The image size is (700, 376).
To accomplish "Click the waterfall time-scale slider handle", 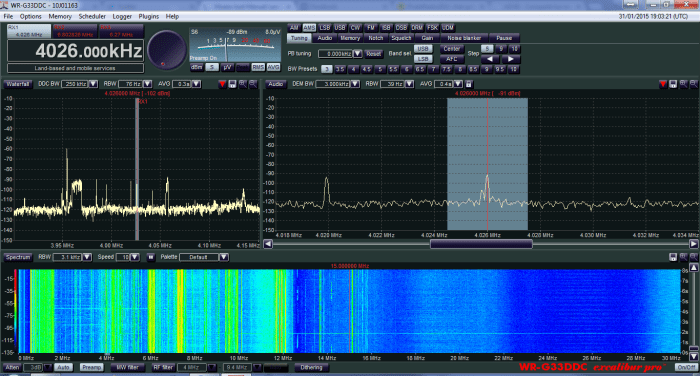I will click(694, 349).
